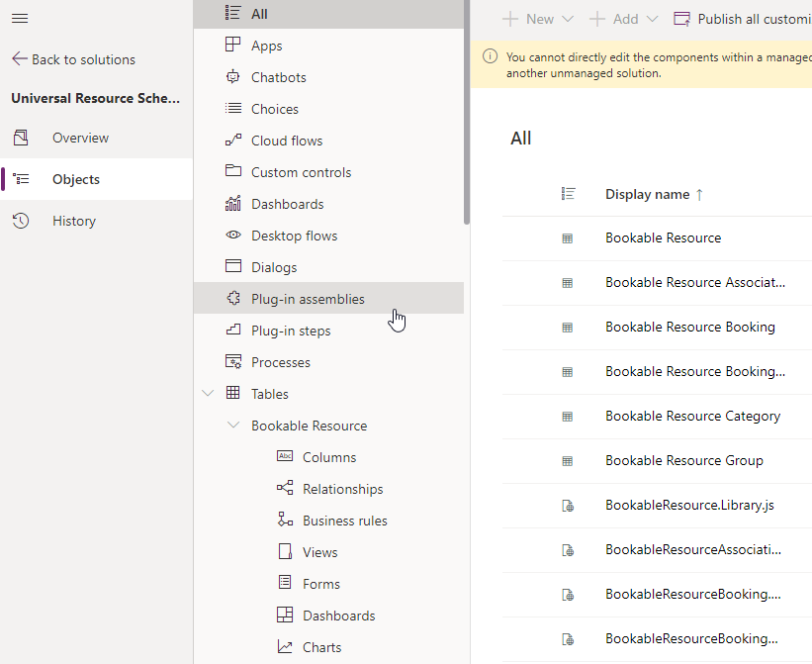812x664 pixels.
Task: Click Back to solutions link
Action: [x=73, y=59]
